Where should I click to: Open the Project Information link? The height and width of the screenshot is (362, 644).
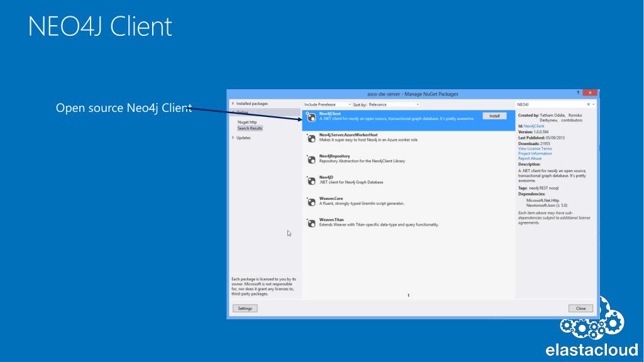coord(535,153)
